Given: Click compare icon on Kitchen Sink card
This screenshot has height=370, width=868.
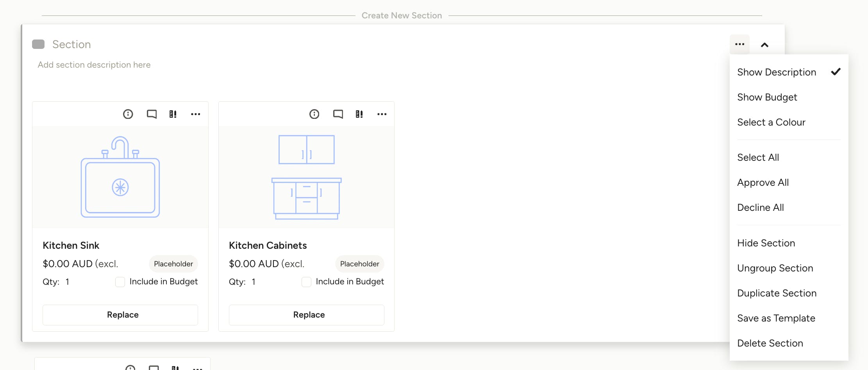Looking at the screenshot, I should coord(173,114).
